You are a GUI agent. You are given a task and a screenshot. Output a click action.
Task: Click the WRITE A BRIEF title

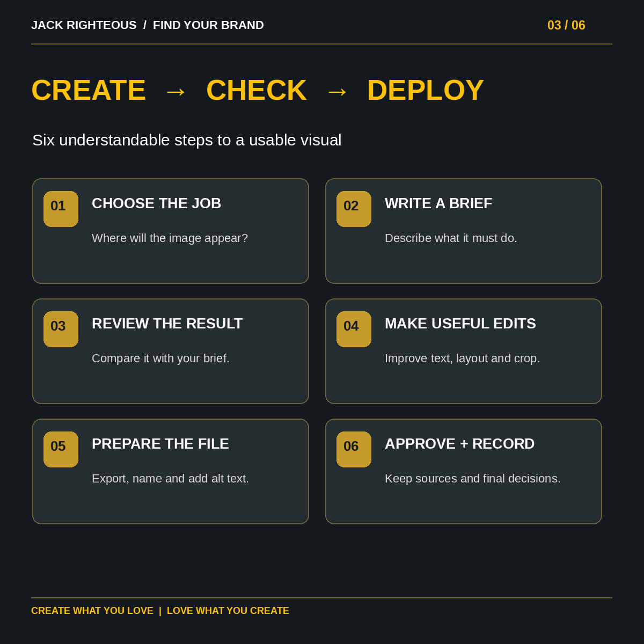click(x=438, y=203)
